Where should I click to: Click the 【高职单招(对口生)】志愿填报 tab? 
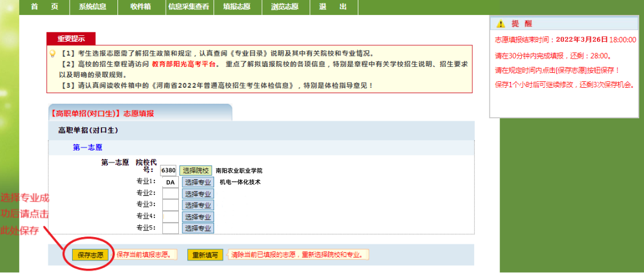pos(140,114)
